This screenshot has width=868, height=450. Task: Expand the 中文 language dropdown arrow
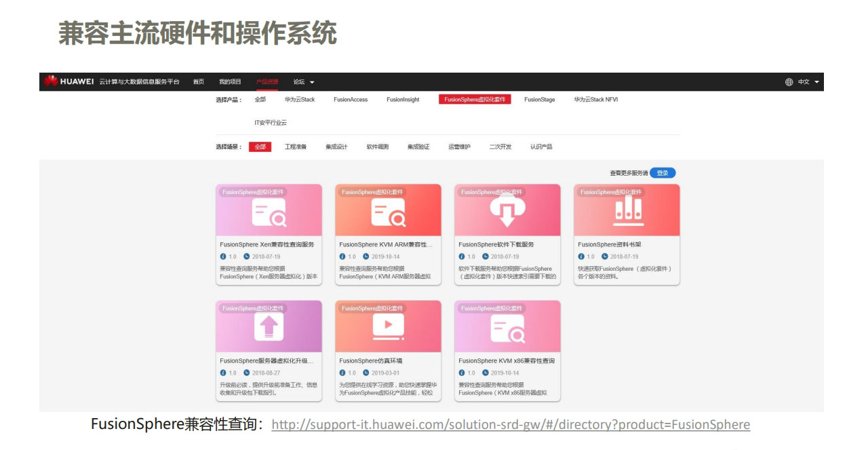pos(816,82)
